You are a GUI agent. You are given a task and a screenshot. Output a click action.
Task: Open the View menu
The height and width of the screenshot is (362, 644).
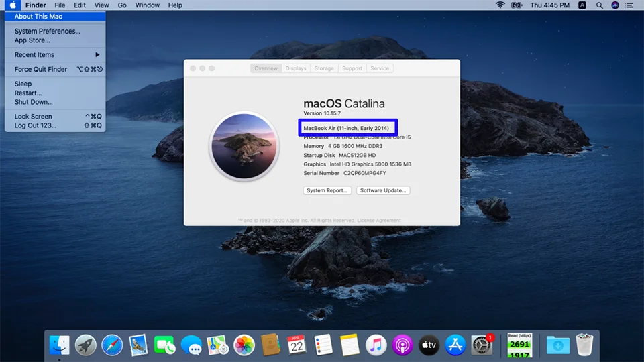pos(101,5)
